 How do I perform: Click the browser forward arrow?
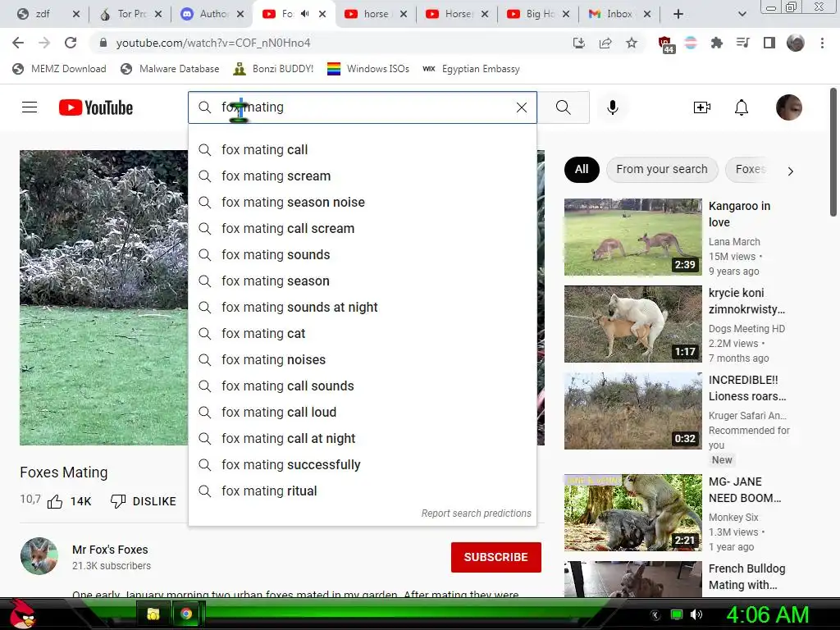point(44,43)
